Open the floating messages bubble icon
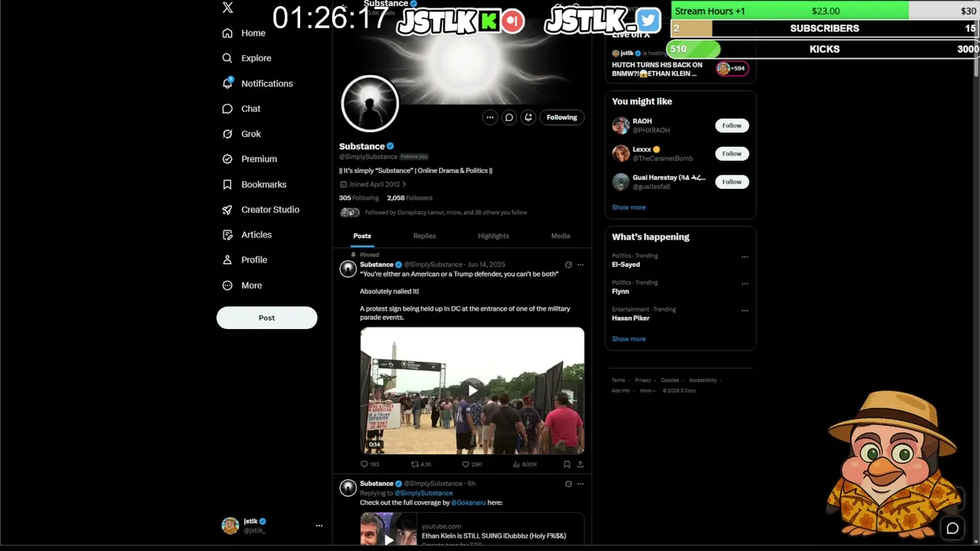 tap(952, 528)
